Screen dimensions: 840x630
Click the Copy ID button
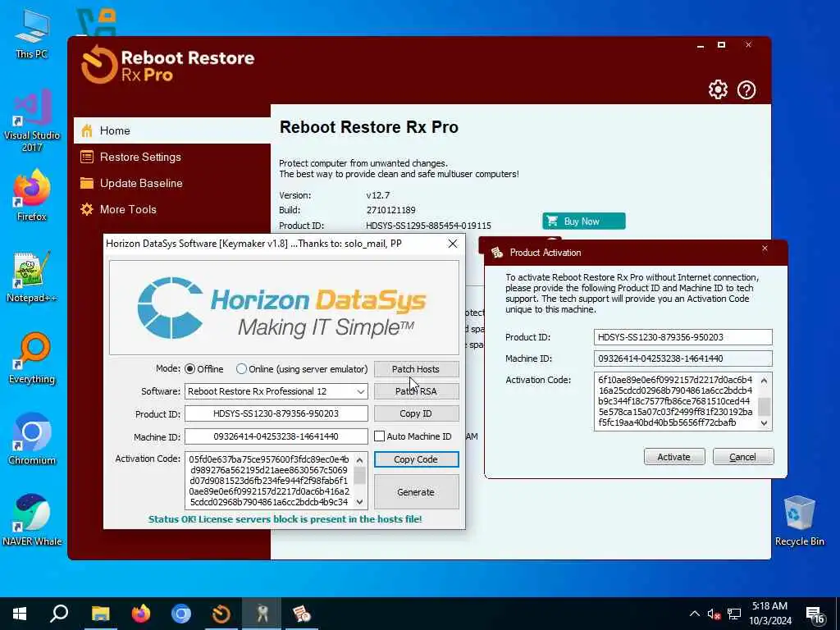[x=416, y=413]
